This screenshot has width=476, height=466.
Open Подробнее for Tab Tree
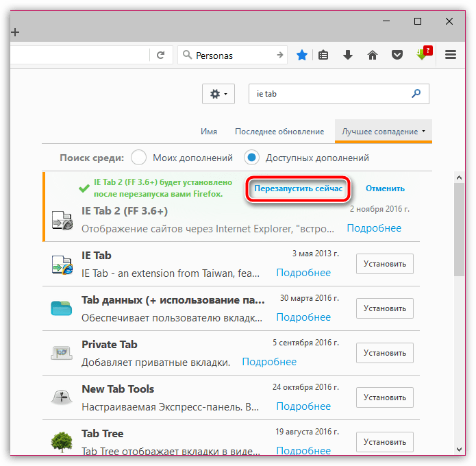[x=303, y=450]
